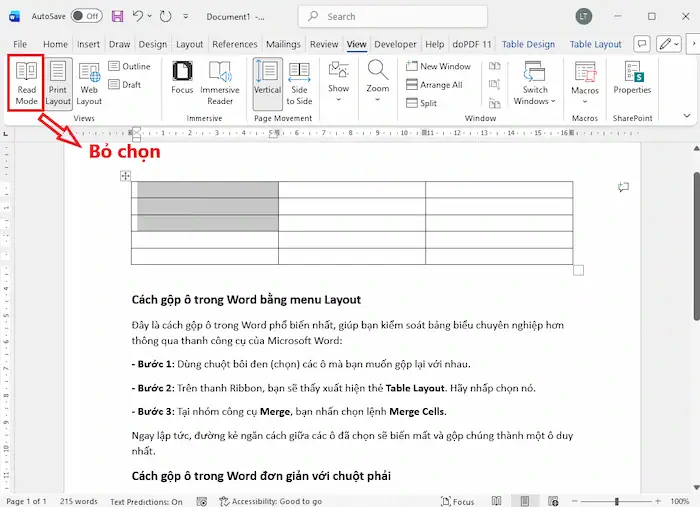Click 215 words count
Image resolution: width=700 pixels, height=507 pixels.
pos(79,501)
